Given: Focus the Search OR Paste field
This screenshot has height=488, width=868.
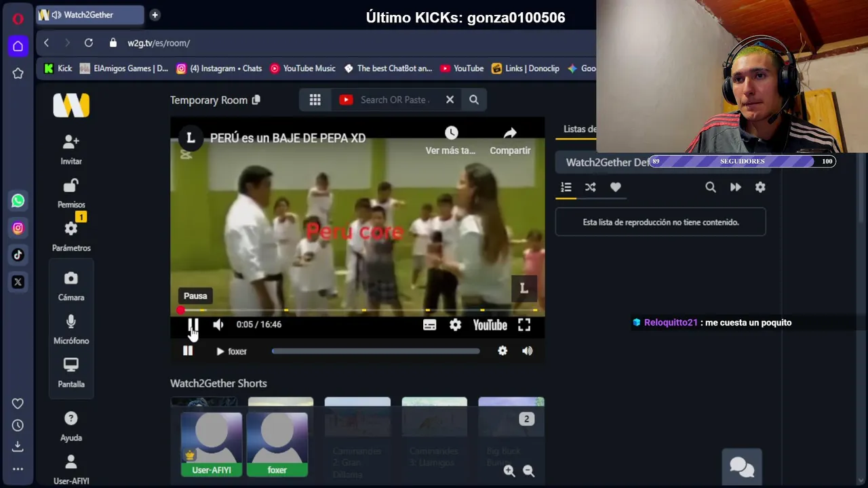Looking at the screenshot, I should 395,100.
